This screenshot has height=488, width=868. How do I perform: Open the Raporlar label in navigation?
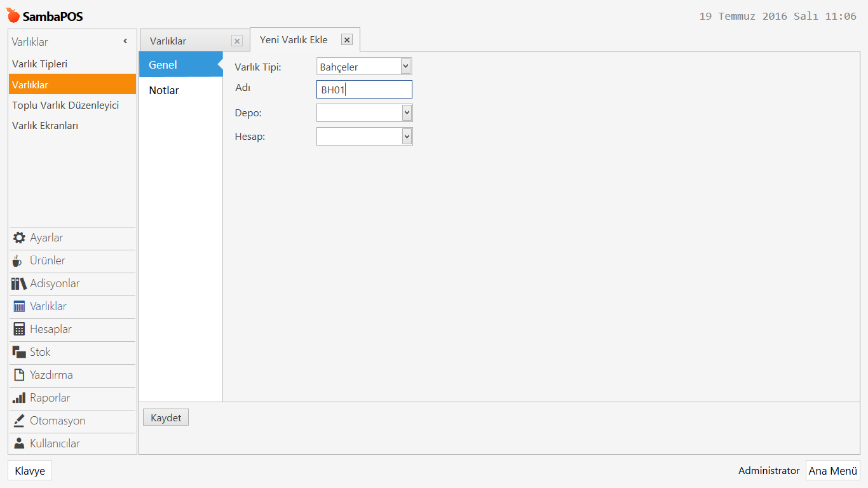50,398
